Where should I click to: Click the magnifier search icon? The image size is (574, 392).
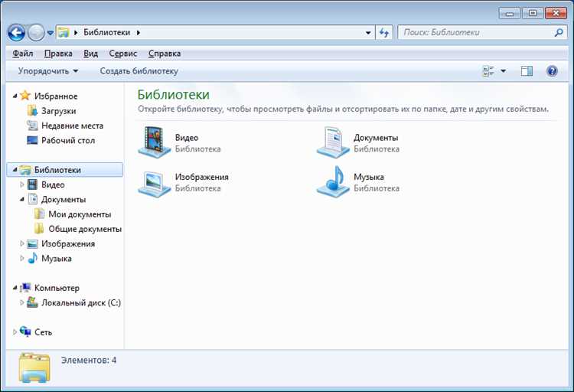tap(559, 33)
